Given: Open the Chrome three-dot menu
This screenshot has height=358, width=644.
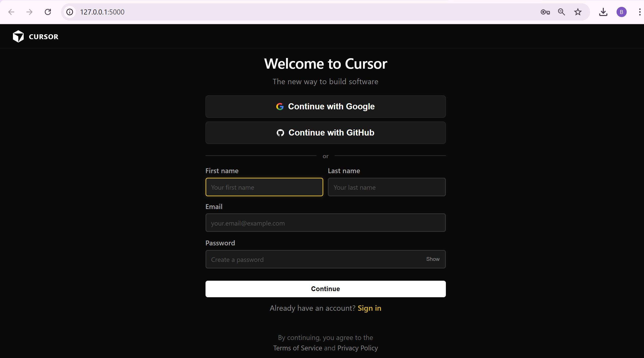Looking at the screenshot, I should point(640,12).
